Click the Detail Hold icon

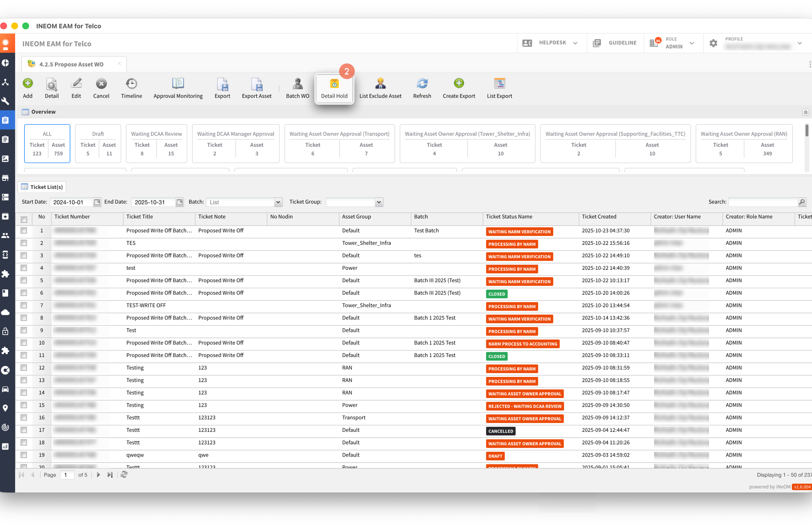[334, 84]
